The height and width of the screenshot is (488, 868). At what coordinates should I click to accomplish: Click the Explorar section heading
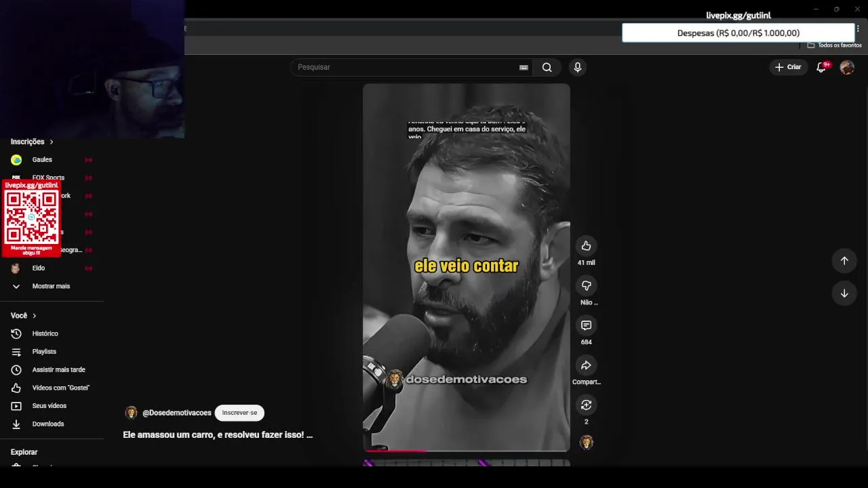[x=24, y=452]
